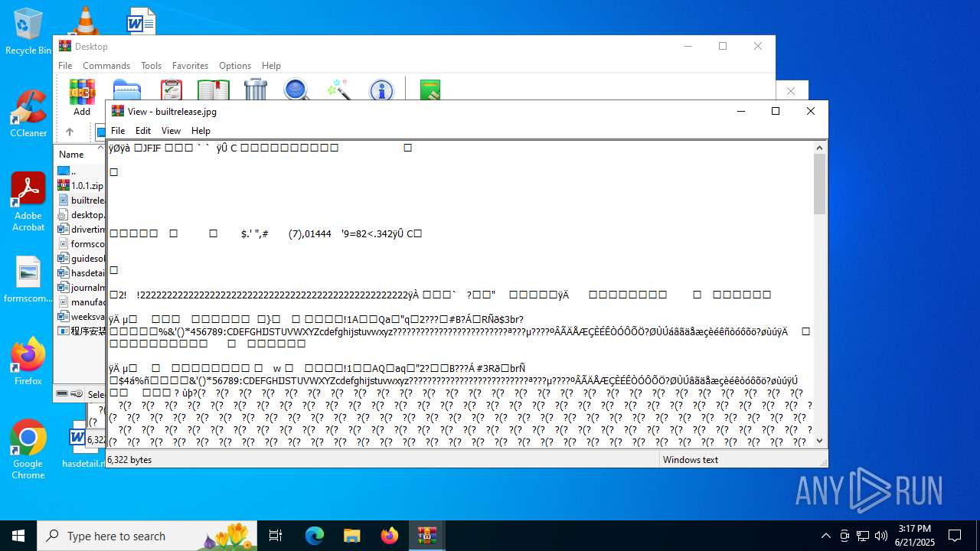Click the Info toolbar icon
This screenshot has width=980, height=551.
tap(381, 90)
